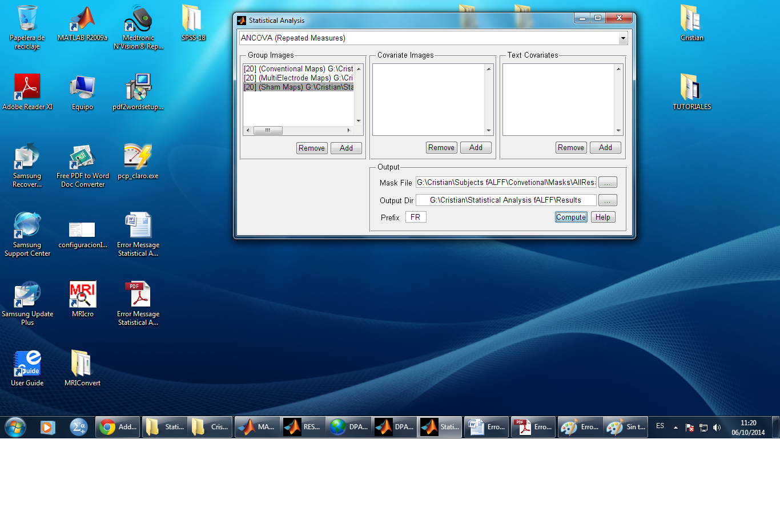The image size is (780, 532).
Task: Switch to the MATLAB 'MA...' taskbar window
Action: (257, 427)
